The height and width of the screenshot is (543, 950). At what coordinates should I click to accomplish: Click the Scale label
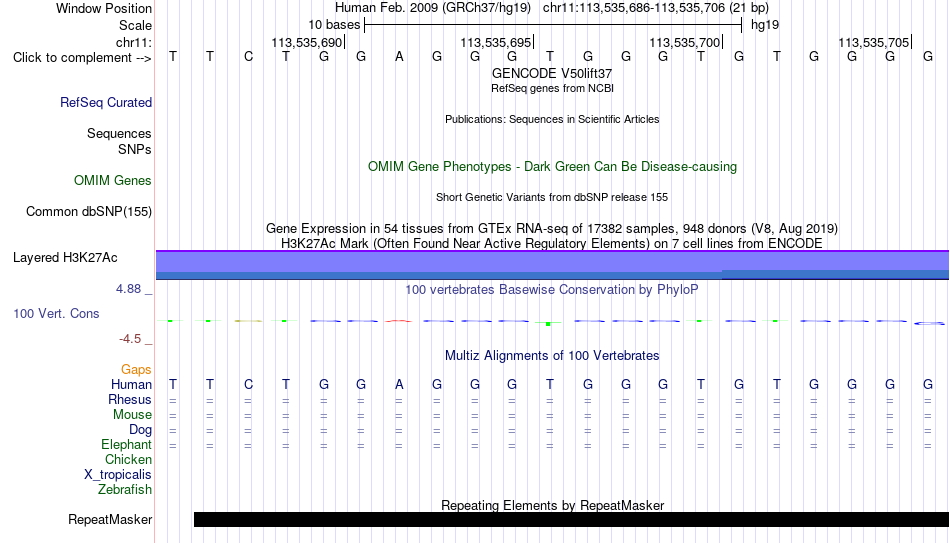coord(135,25)
